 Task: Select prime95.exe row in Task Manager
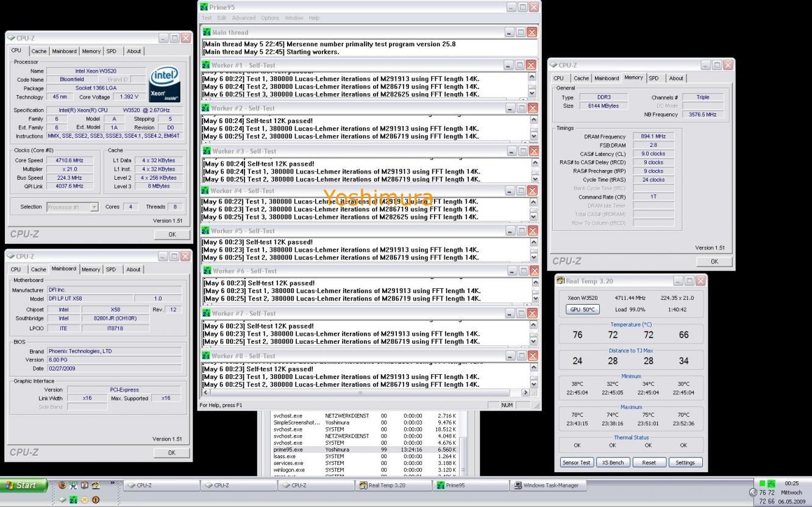click(x=365, y=450)
